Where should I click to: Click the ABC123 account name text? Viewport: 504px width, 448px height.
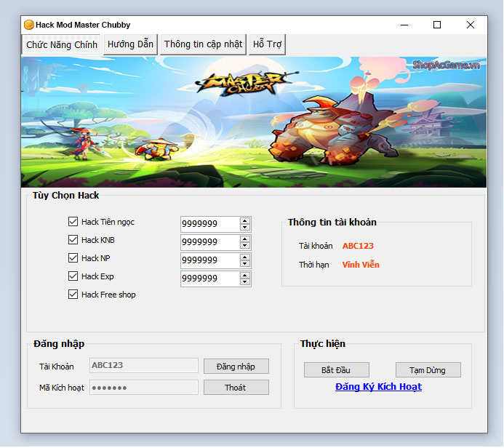[358, 246]
